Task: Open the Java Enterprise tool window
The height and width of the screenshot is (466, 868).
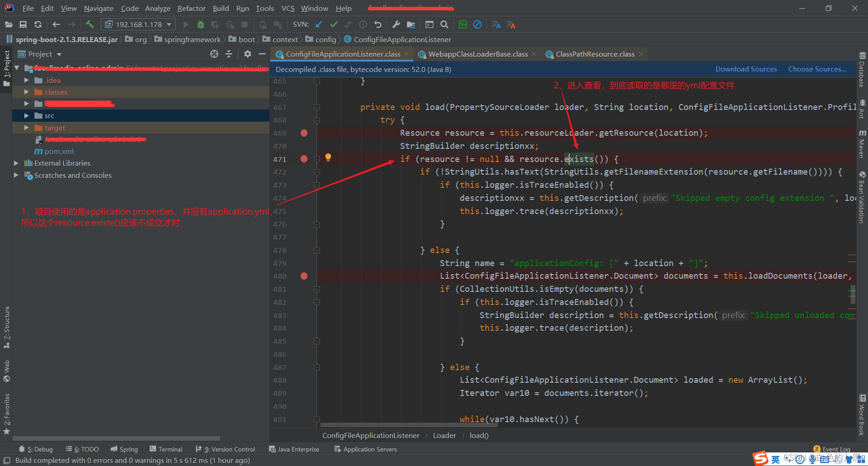Action: [294, 449]
